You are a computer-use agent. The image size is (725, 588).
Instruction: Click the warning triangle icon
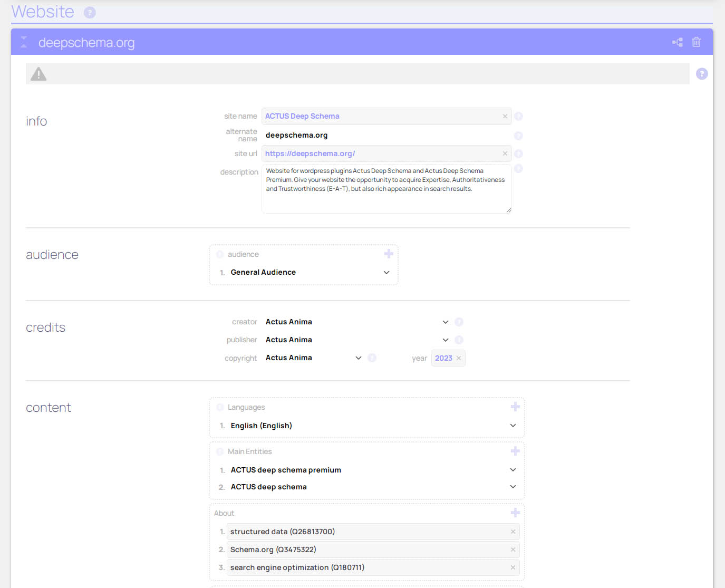pyautogui.click(x=37, y=74)
